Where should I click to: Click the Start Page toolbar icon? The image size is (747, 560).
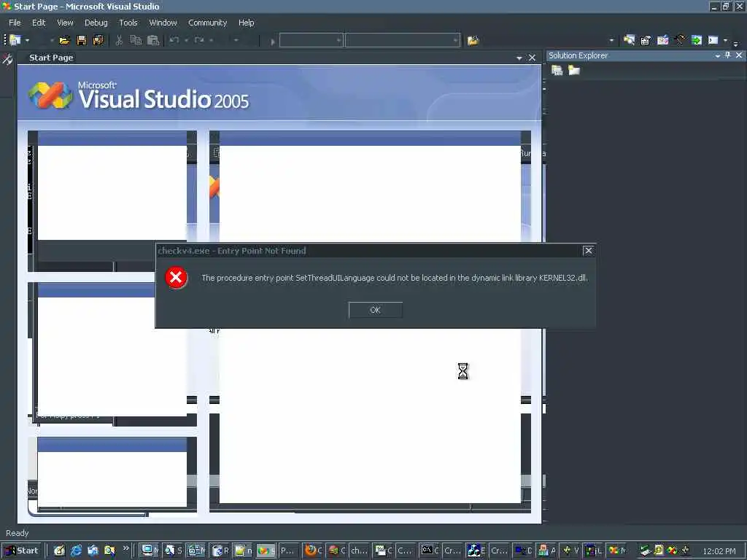[697, 41]
